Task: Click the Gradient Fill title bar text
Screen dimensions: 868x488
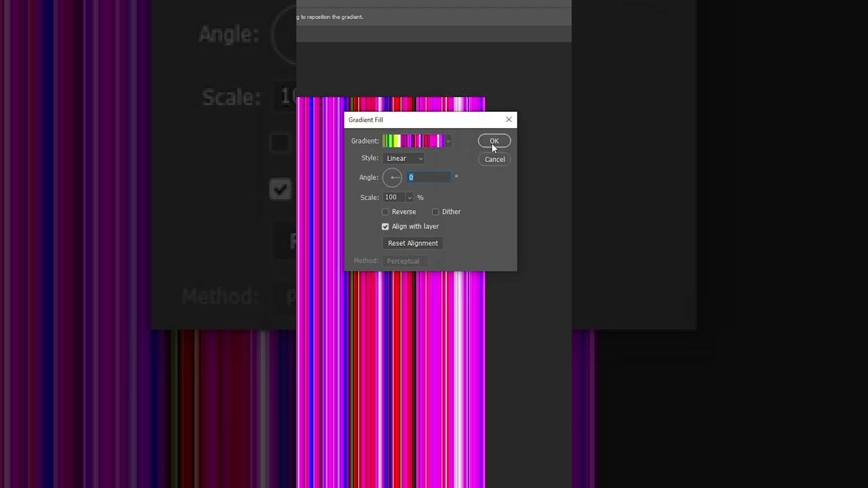Action: click(366, 120)
